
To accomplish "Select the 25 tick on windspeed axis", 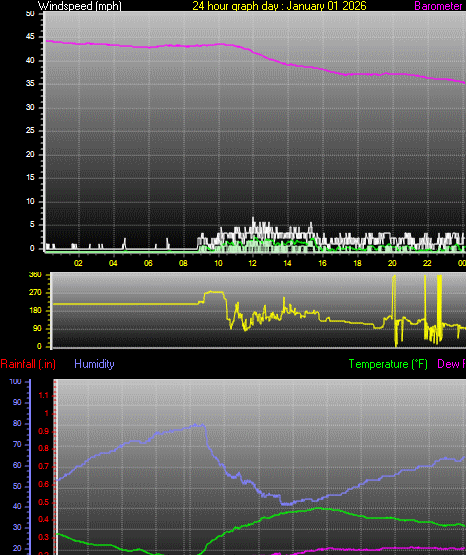I will click(x=30, y=131).
